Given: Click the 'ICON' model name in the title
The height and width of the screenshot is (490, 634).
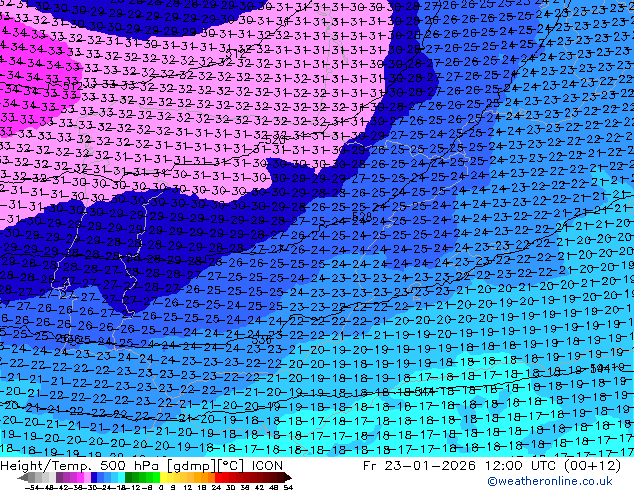Looking at the screenshot, I should click(267, 466).
